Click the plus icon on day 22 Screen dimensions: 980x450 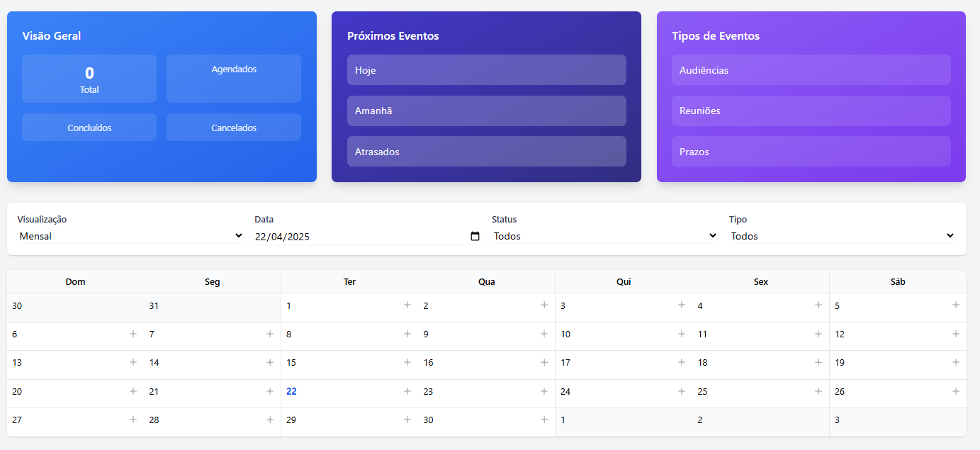tap(407, 391)
